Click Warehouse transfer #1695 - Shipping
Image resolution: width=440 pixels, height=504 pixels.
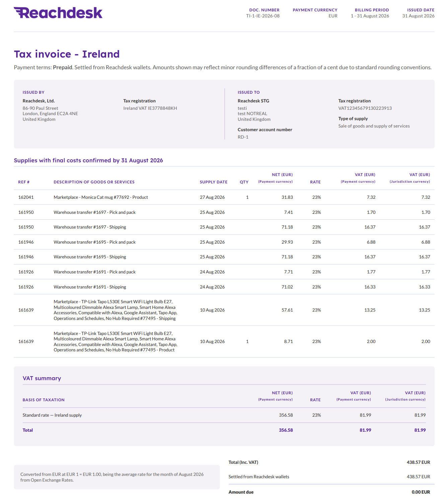point(90,257)
